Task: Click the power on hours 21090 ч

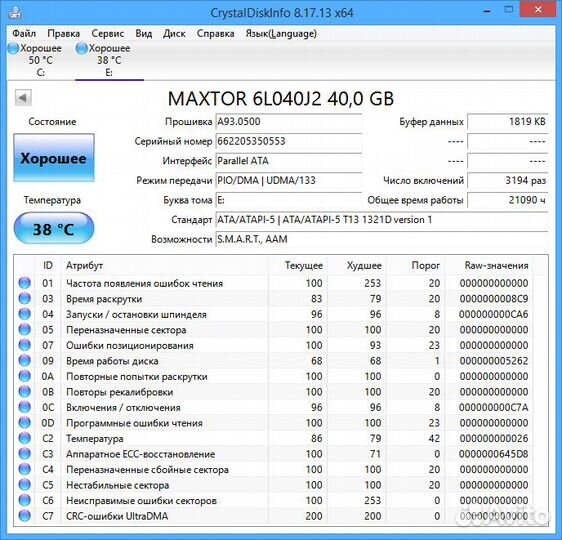Action: coord(508,200)
